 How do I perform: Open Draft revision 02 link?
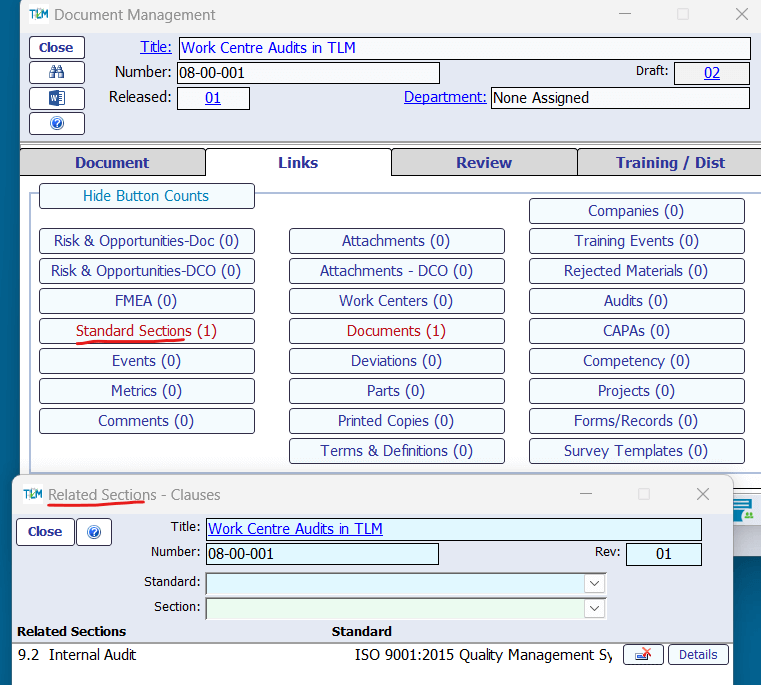[711, 73]
